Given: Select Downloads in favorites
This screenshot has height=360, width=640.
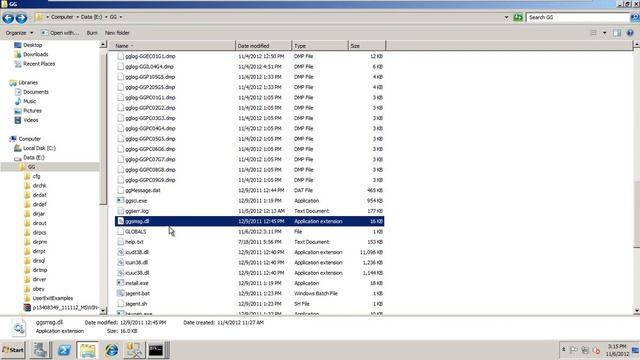Looking at the screenshot, I should 36,54.
